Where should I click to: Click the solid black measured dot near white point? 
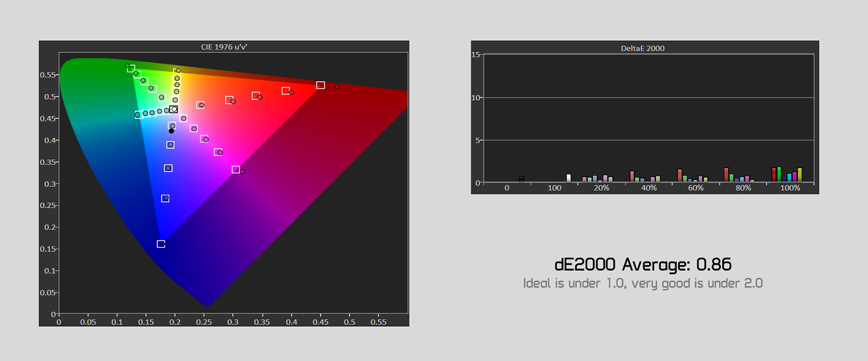click(x=171, y=131)
